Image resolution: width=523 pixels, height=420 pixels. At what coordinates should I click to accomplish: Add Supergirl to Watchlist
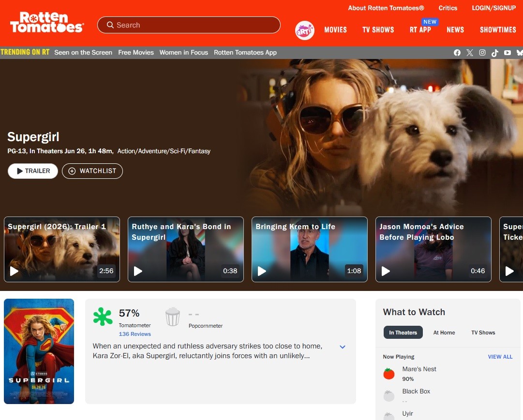[x=92, y=171]
